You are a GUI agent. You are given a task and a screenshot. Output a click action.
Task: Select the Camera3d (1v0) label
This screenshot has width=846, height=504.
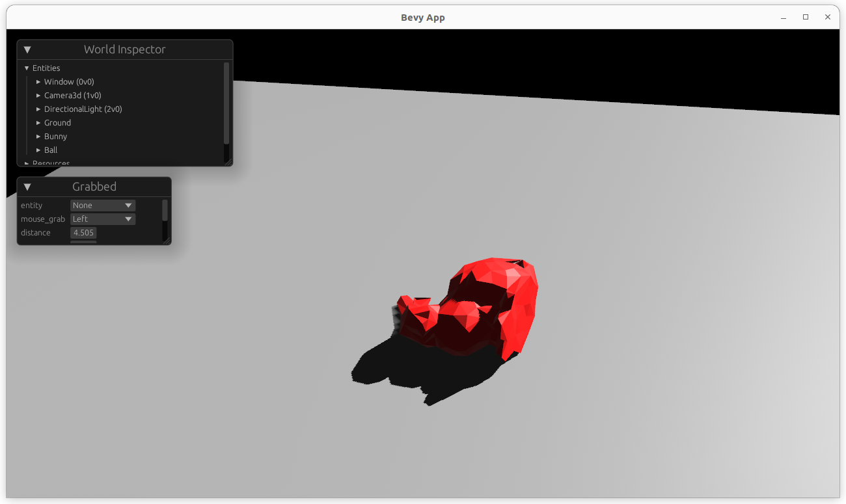tap(73, 96)
